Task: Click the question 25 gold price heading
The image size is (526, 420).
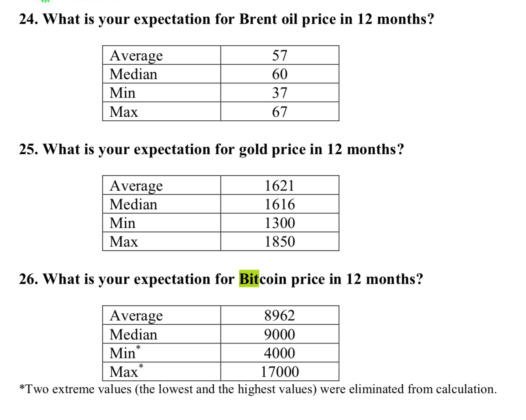Action: 211,149
